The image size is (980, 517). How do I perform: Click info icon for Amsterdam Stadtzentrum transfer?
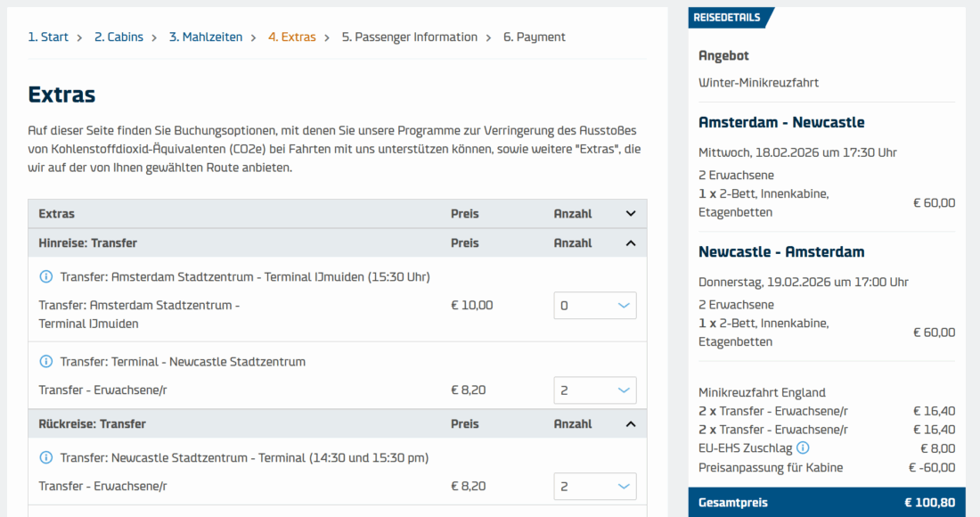click(46, 277)
